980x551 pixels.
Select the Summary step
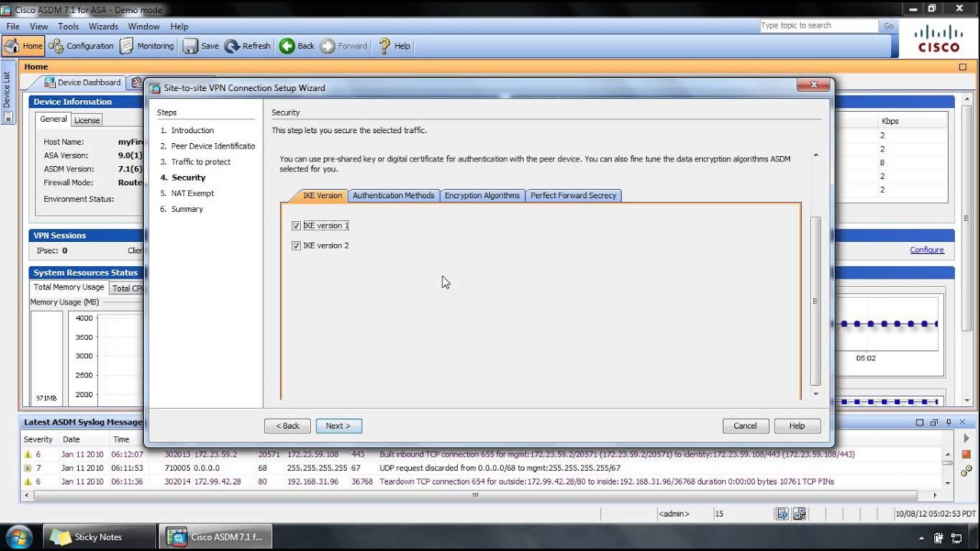[x=187, y=210]
